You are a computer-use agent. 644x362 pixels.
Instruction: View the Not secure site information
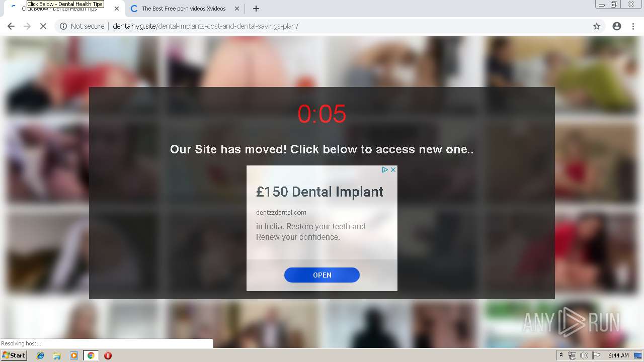pyautogui.click(x=82, y=26)
